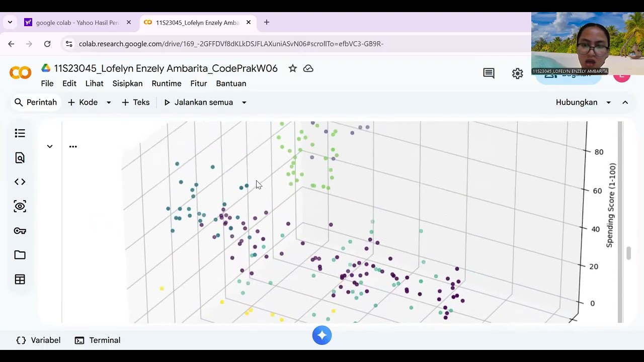Open the Files folder icon in sidebar

click(20, 255)
